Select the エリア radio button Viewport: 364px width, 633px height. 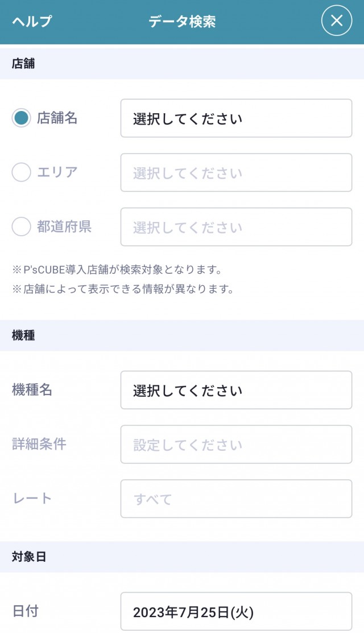21,172
